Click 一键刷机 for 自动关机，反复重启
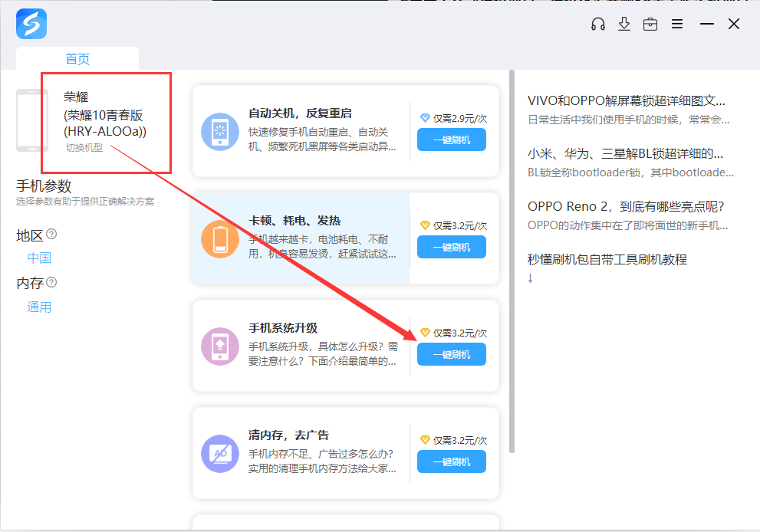Image resolution: width=760 pixels, height=532 pixels. pos(452,140)
